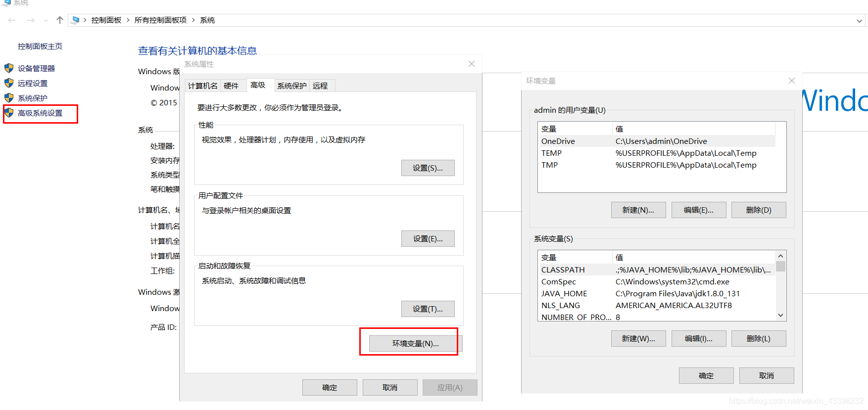This screenshot has width=868, height=410.
Task: Open 设备管理器 link
Action: tap(37, 68)
